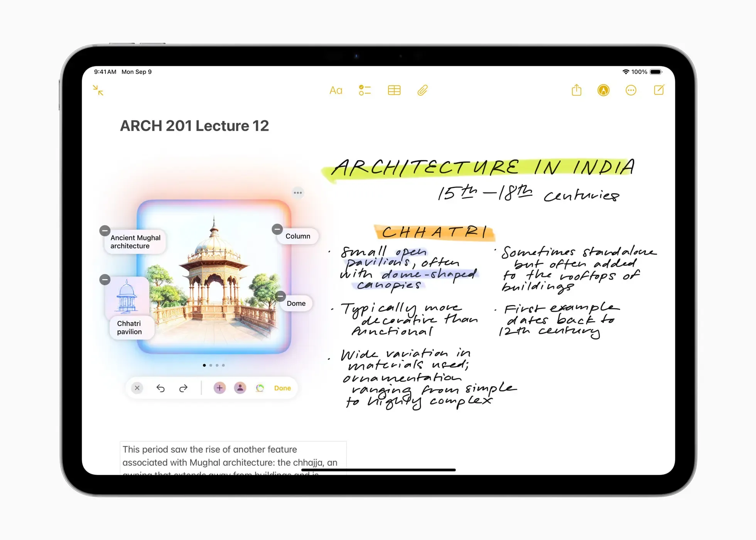Open the text formatting Aa menu
The image size is (756, 540).
[x=335, y=90]
